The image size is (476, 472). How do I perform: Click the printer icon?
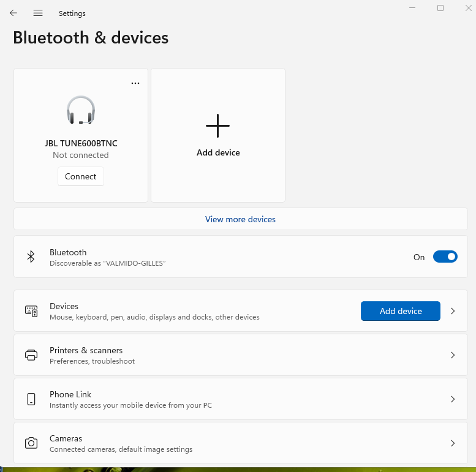[x=31, y=355]
